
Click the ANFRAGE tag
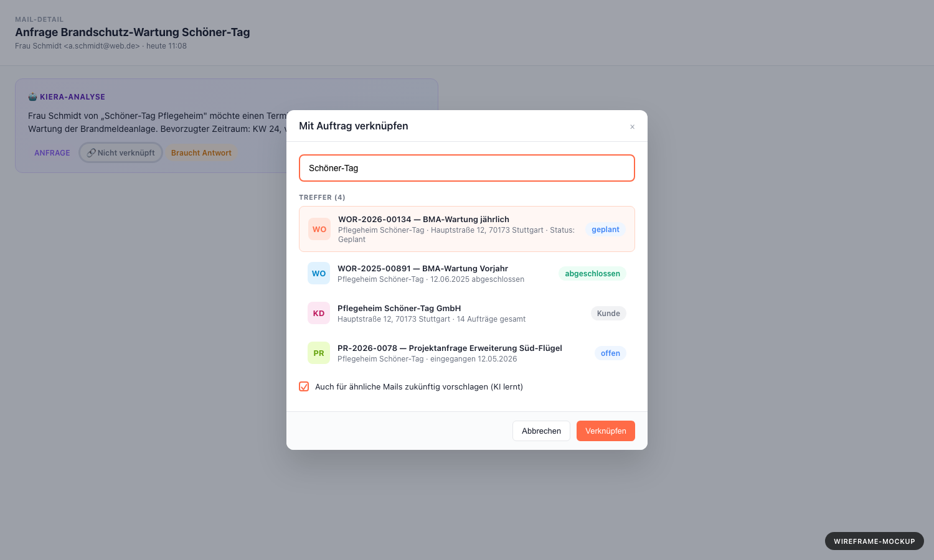pyautogui.click(x=52, y=153)
